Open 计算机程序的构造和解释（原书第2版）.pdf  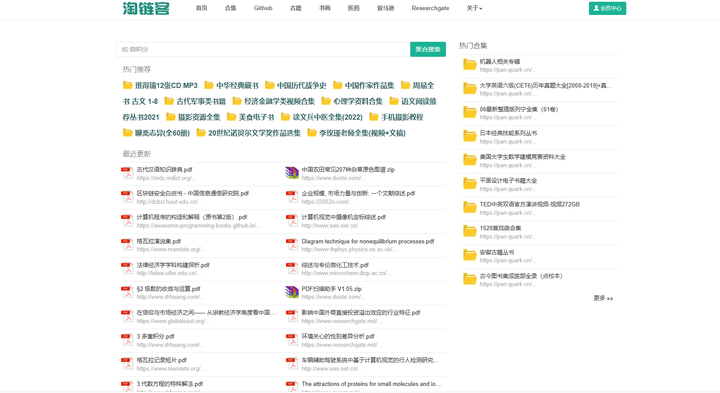[x=192, y=217]
